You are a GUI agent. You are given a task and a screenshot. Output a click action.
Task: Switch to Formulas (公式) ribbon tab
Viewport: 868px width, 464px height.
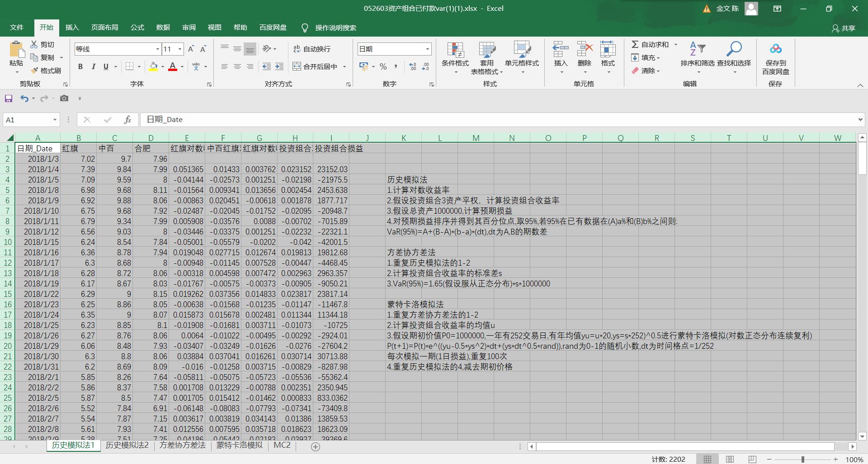click(x=137, y=28)
